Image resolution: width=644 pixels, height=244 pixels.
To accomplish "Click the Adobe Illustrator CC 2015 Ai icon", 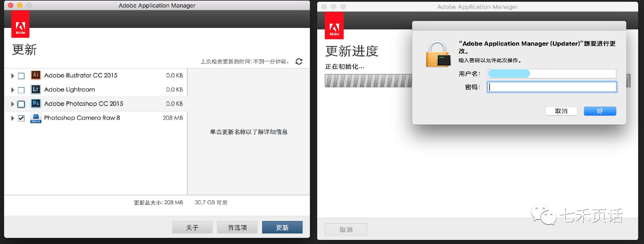I will coord(36,75).
